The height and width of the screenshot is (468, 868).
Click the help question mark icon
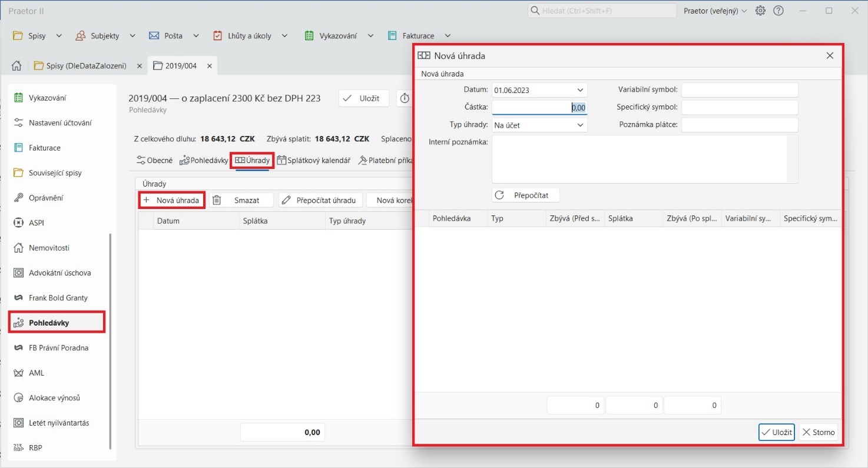pyautogui.click(x=778, y=11)
